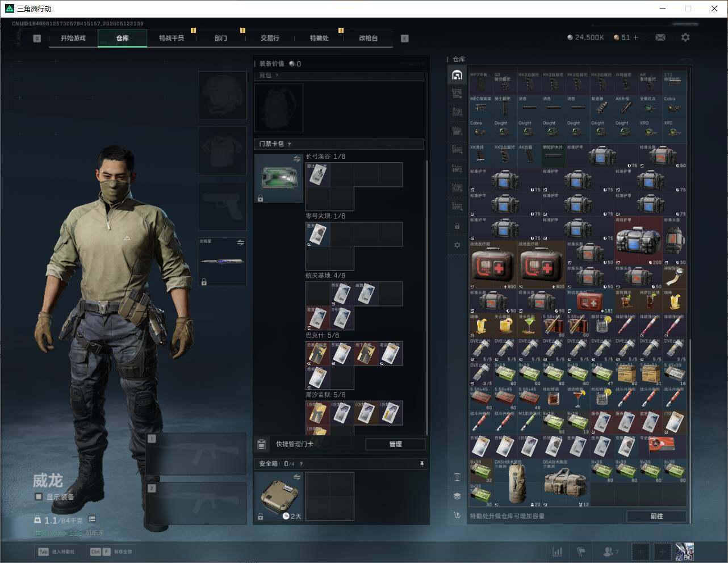Click the flag icon in bottom bar
Viewport: 728px width, 563px height.
(581, 552)
